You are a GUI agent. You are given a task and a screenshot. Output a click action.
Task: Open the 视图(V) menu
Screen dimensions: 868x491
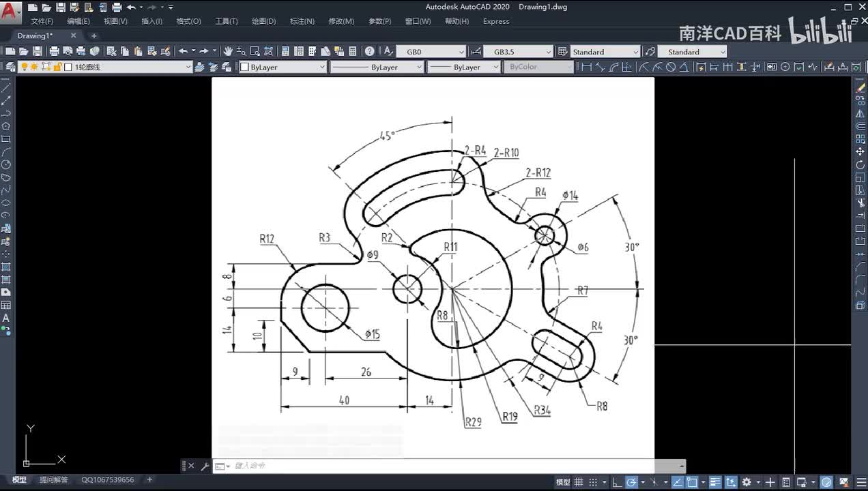[115, 21]
